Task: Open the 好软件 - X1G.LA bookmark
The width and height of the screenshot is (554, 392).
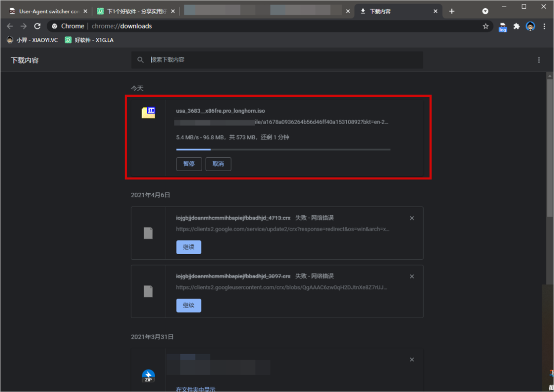Action: tap(89, 40)
